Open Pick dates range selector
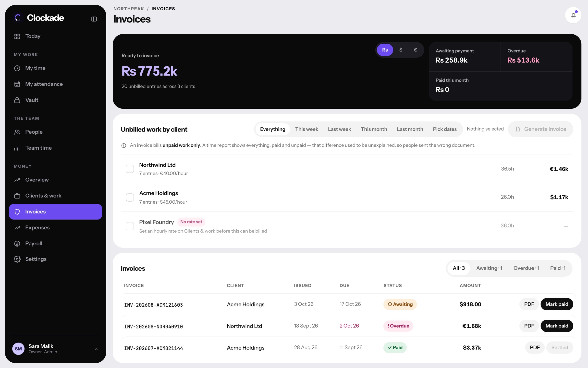Viewport: 588px width, 368px height. click(x=445, y=129)
